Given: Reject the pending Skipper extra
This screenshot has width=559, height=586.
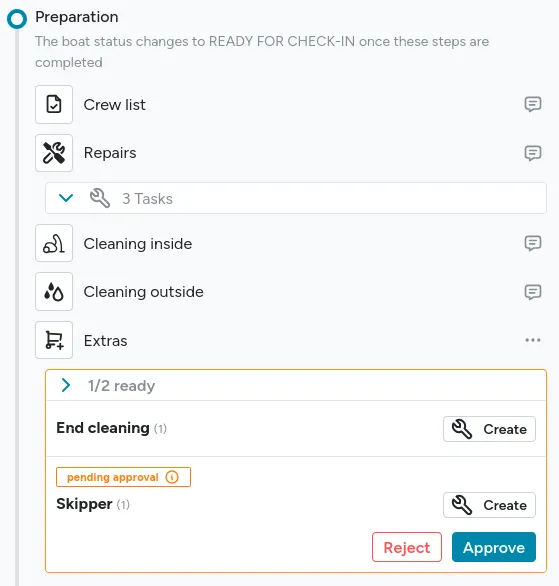Looking at the screenshot, I should (x=407, y=547).
